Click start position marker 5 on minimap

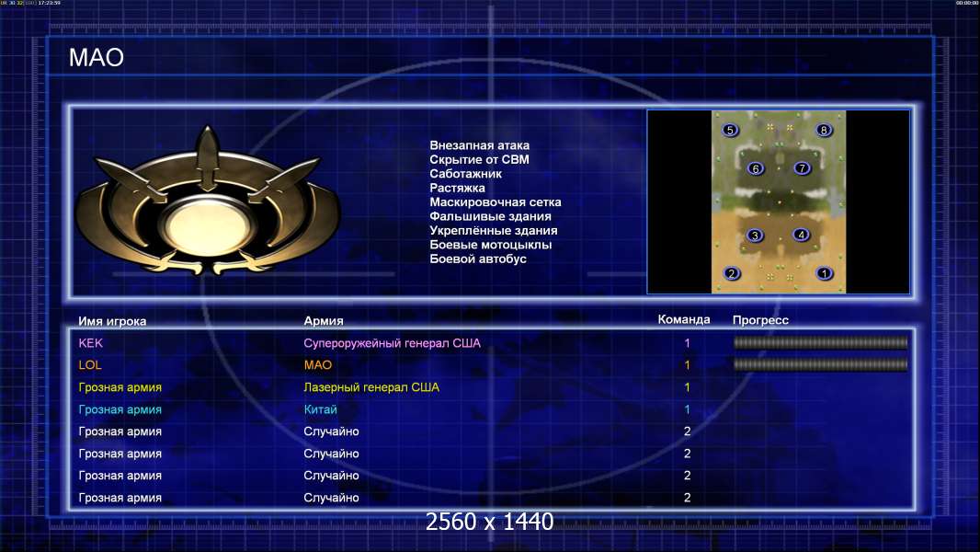click(730, 130)
